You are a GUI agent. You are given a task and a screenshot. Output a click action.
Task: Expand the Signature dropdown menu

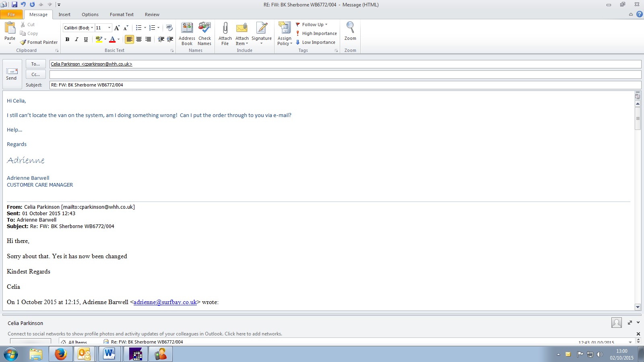point(262,43)
